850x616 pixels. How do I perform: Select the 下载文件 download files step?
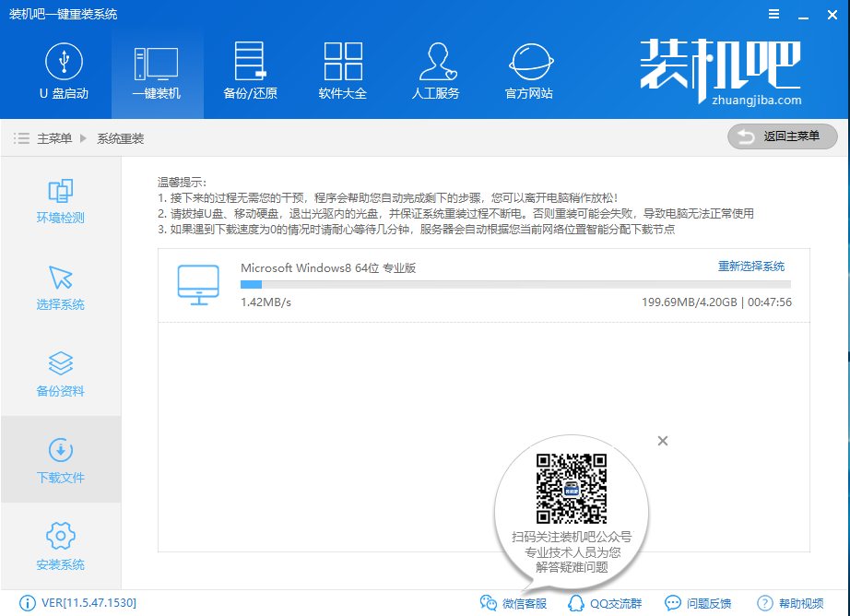click(61, 461)
